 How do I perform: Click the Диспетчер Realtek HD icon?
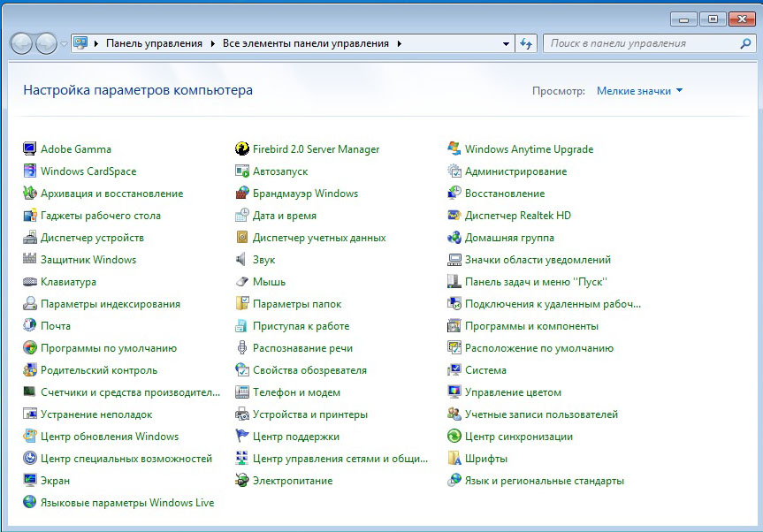(454, 215)
